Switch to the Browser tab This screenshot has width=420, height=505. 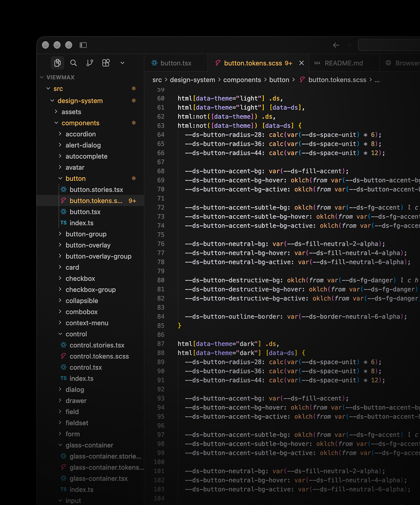tap(400, 63)
